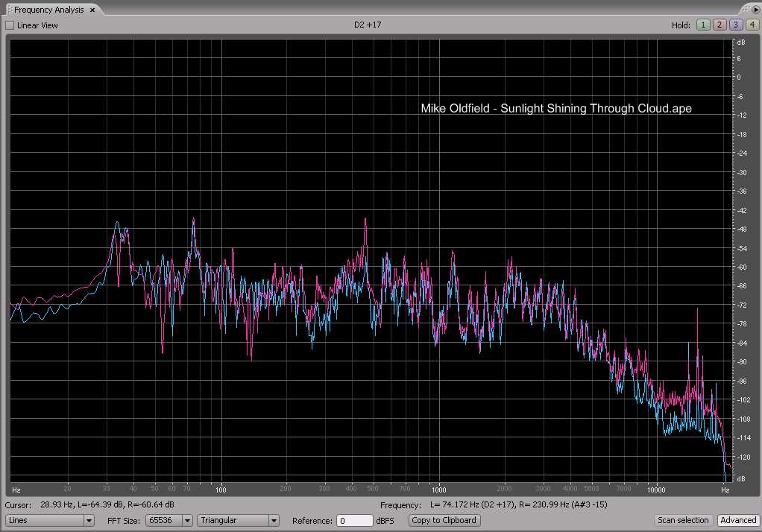This screenshot has width=762, height=532.
Task: Click the Reference dBFS input field
Action: (354, 521)
